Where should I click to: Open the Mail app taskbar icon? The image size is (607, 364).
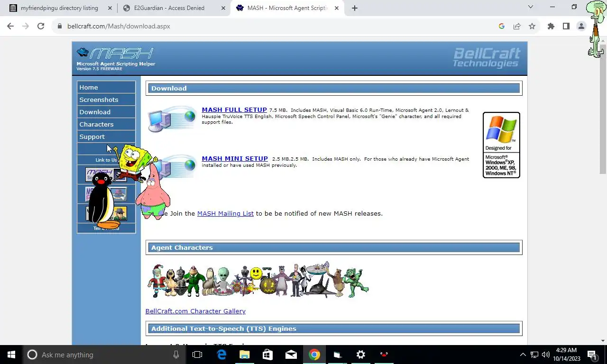click(291, 355)
